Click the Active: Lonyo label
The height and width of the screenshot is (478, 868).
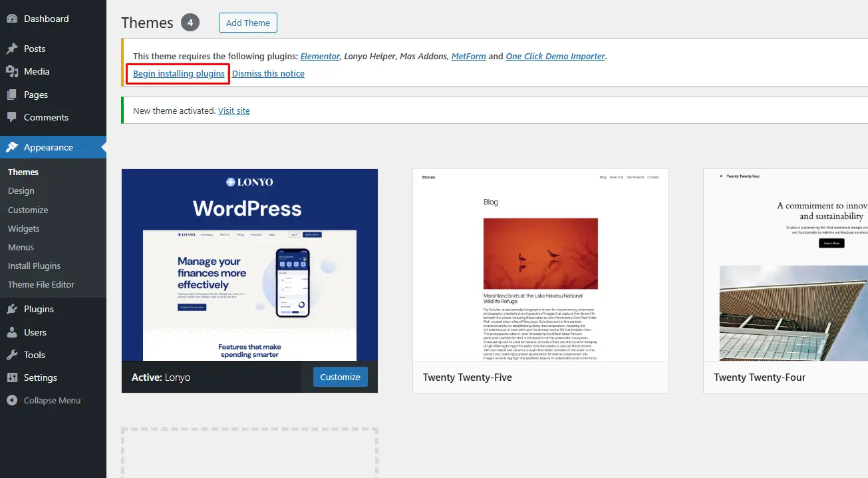(x=161, y=377)
